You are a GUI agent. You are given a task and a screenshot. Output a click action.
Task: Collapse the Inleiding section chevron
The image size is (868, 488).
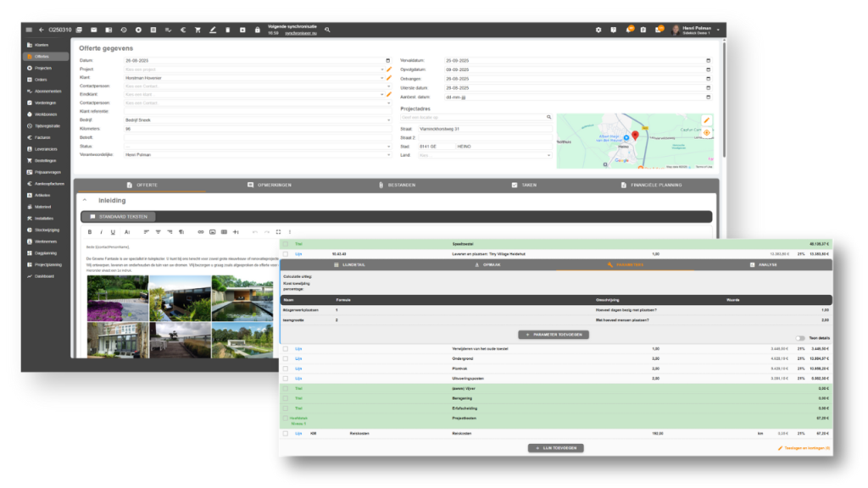85,201
